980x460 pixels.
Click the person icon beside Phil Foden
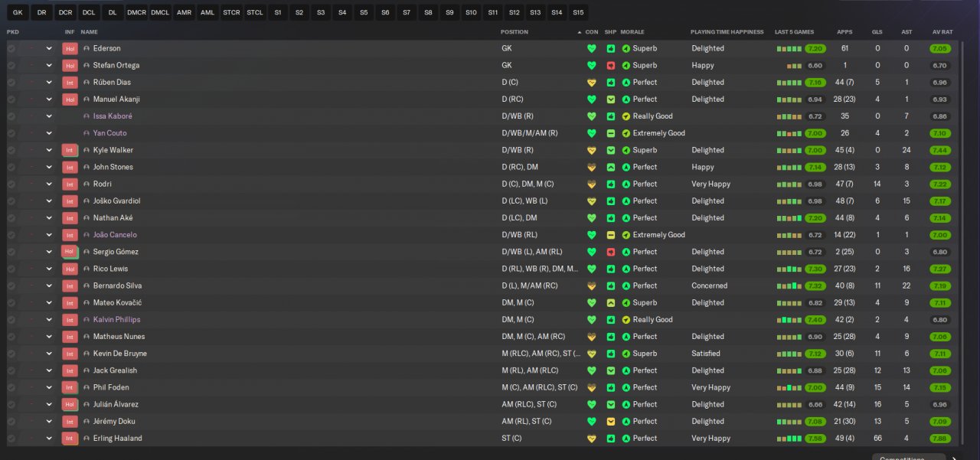point(87,387)
